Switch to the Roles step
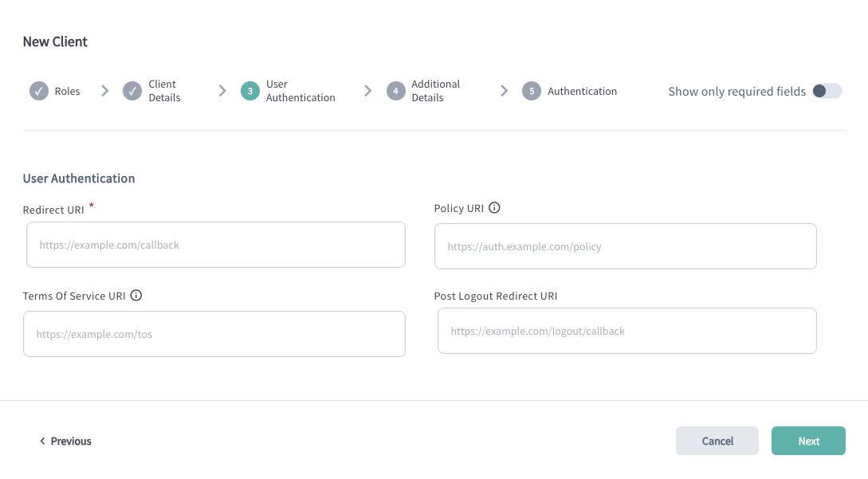 pyautogui.click(x=67, y=91)
